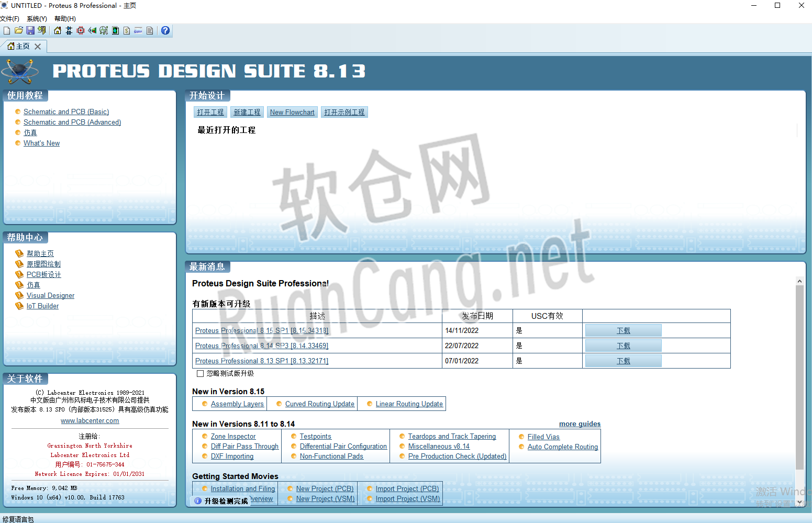Launch the 3D Visualizer toolbar icon
This screenshot has width=812, height=523.
92,30
